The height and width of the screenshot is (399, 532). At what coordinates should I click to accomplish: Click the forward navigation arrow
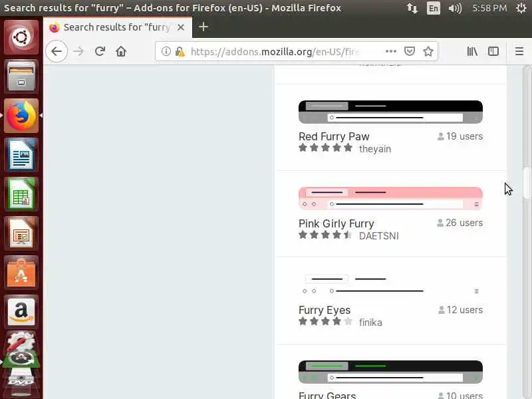coord(78,52)
